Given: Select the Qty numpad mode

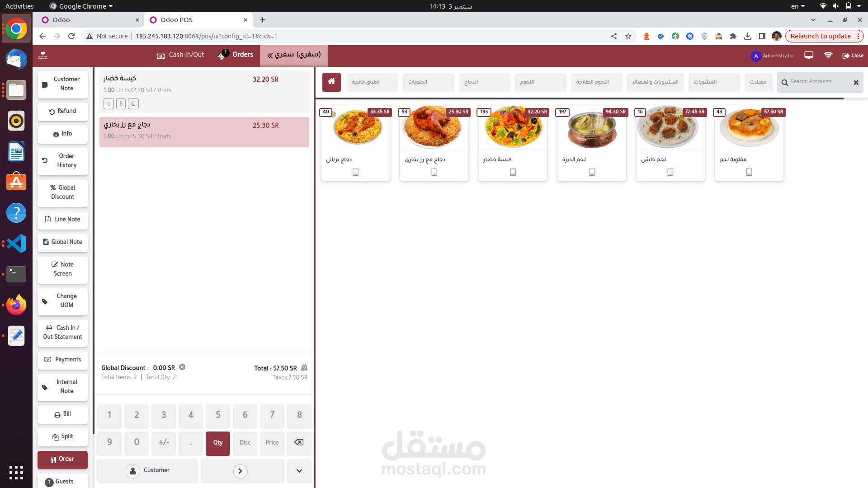Looking at the screenshot, I should coord(218,443).
